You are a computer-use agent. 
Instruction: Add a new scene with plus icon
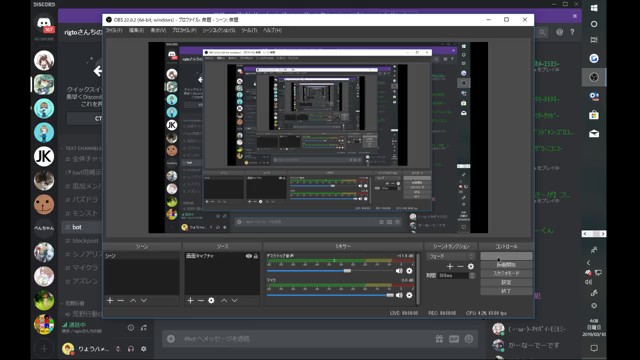[x=110, y=300]
